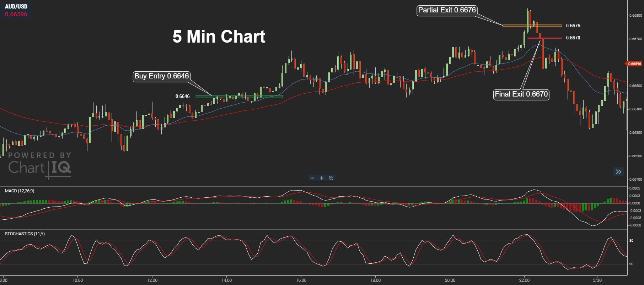644x285 pixels.
Task: Click the magnifier reset zoom icon
Action: tap(331, 178)
